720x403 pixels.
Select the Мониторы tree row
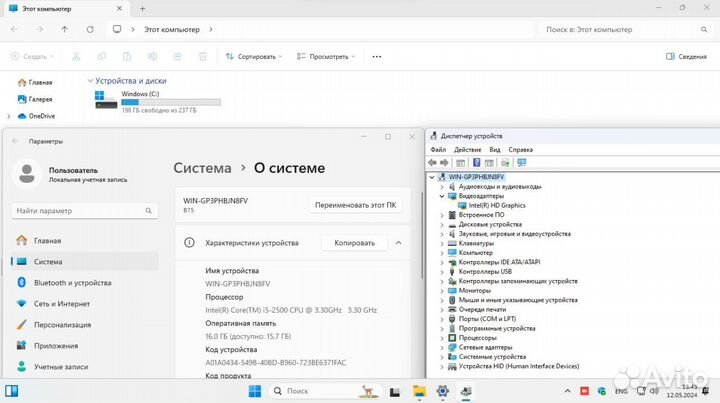[x=469, y=291]
